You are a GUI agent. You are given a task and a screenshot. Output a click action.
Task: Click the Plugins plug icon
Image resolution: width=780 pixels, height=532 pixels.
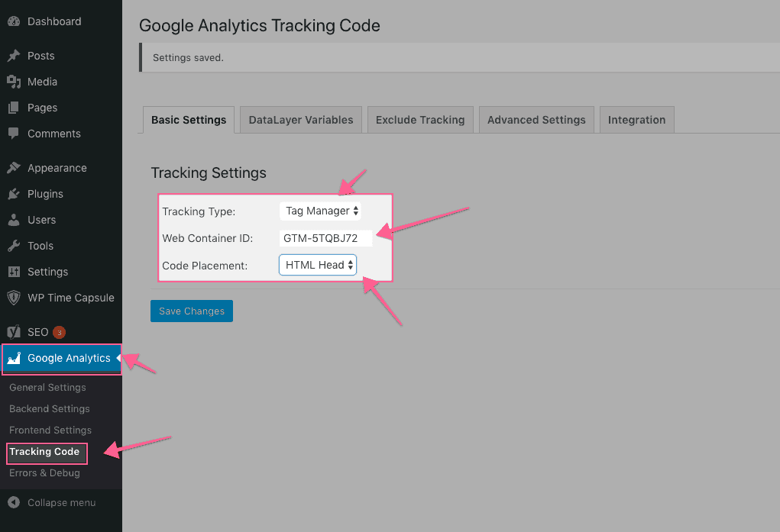tap(14, 194)
